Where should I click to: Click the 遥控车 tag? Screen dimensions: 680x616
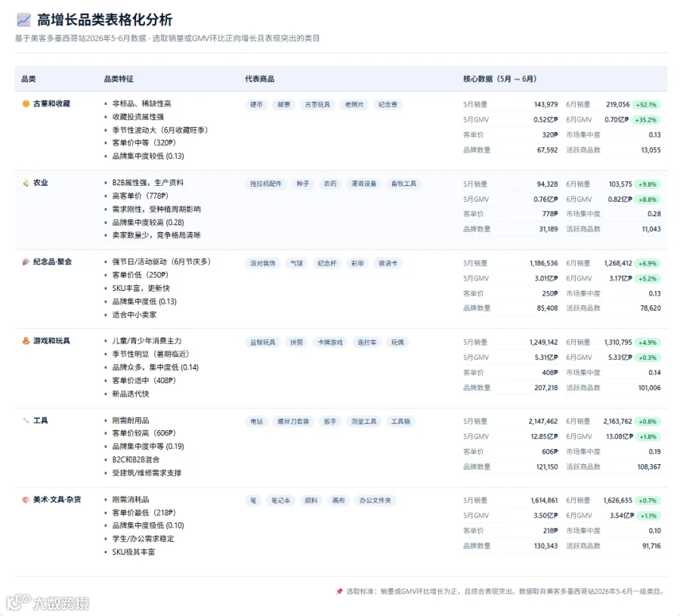pos(367,342)
